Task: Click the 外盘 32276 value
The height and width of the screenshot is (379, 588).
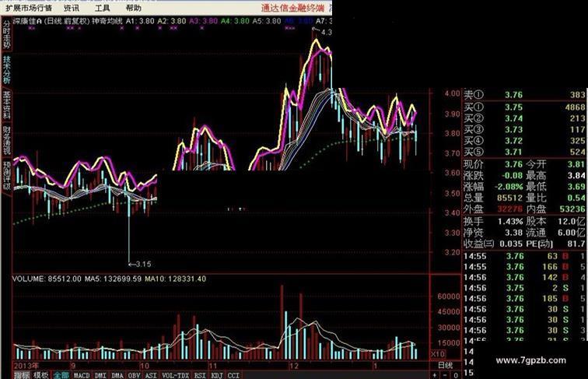Action: 509,209
